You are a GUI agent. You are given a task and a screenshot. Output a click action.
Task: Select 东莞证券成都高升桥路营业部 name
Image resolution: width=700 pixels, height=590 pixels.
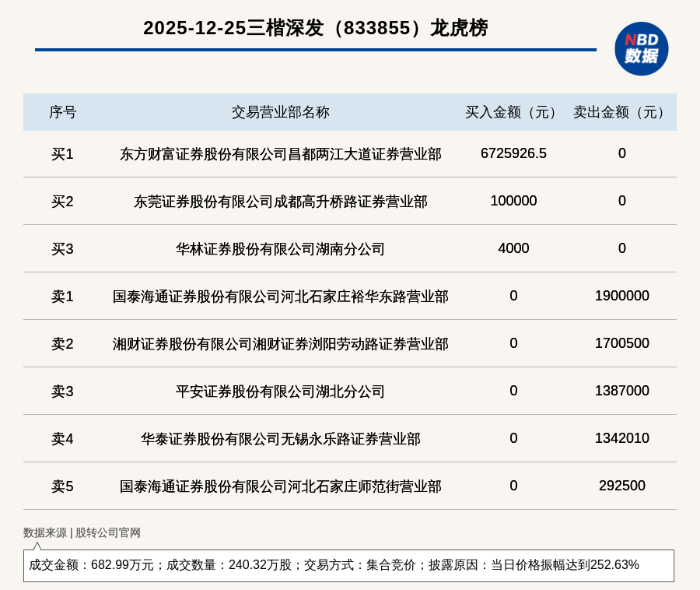[280, 202]
